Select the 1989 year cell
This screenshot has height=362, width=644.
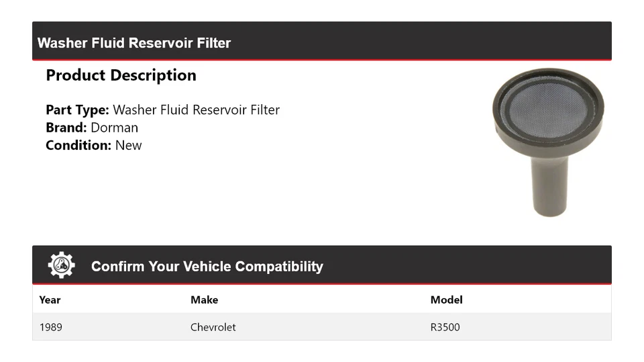click(x=51, y=327)
